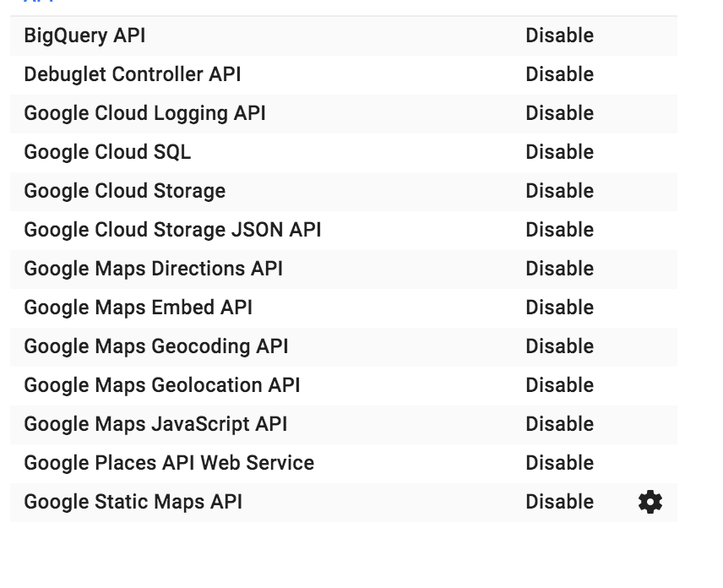Open the Google Cloud Storage entry name
Image resolution: width=723 pixels, height=588 pixels.
click(x=125, y=192)
